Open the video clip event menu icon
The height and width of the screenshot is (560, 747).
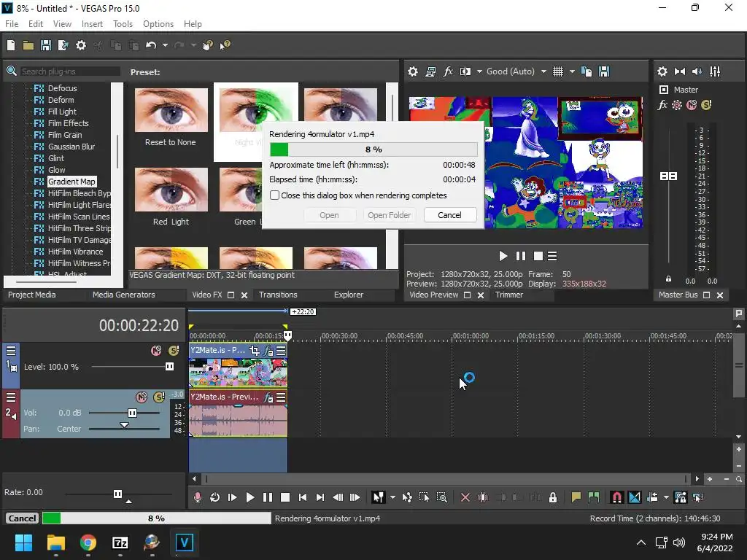pyautogui.click(x=281, y=351)
